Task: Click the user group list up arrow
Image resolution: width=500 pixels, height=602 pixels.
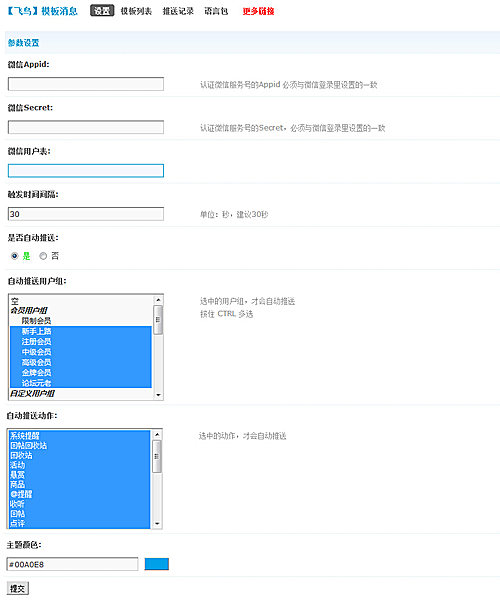Action: (158, 300)
